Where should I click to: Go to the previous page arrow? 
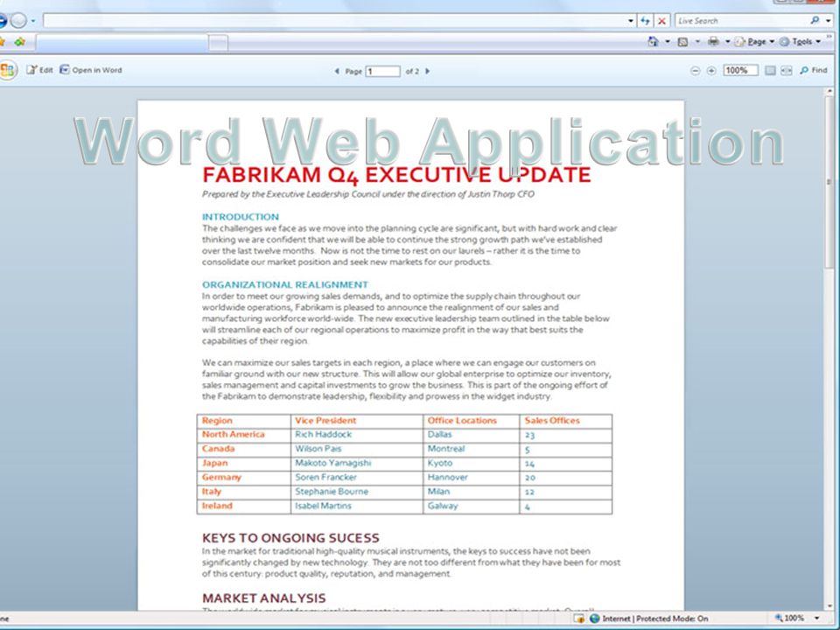pyautogui.click(x=337, y=71)
